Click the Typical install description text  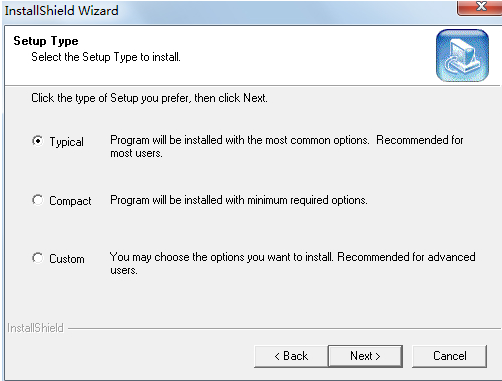[287, 146]
